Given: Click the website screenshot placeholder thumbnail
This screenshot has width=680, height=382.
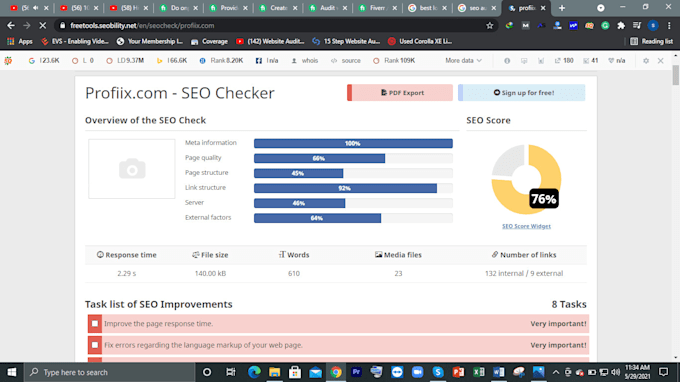Looking at the screenshot, I should tap(132, 169).
